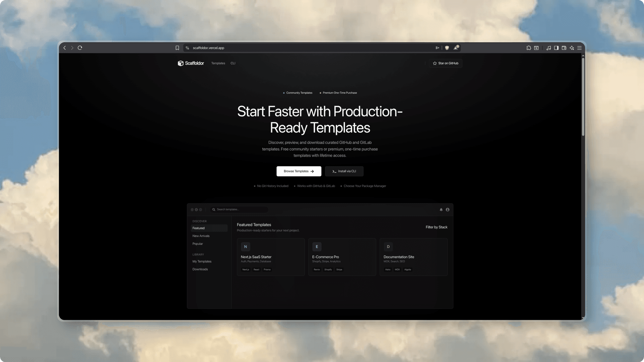Click the Scaffoldor logo
Viewport: 644px width, 362px height.
(x=191, y=63)
